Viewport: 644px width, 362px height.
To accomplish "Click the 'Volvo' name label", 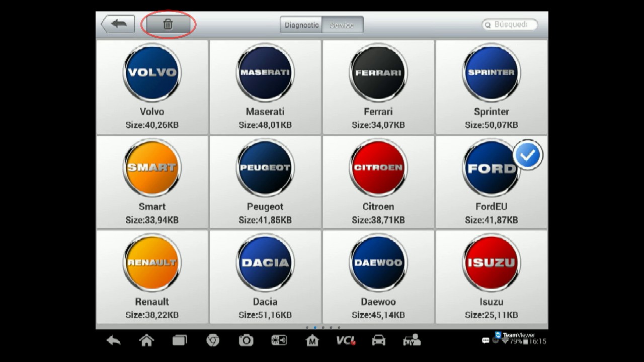I will (x=152, y=112).
